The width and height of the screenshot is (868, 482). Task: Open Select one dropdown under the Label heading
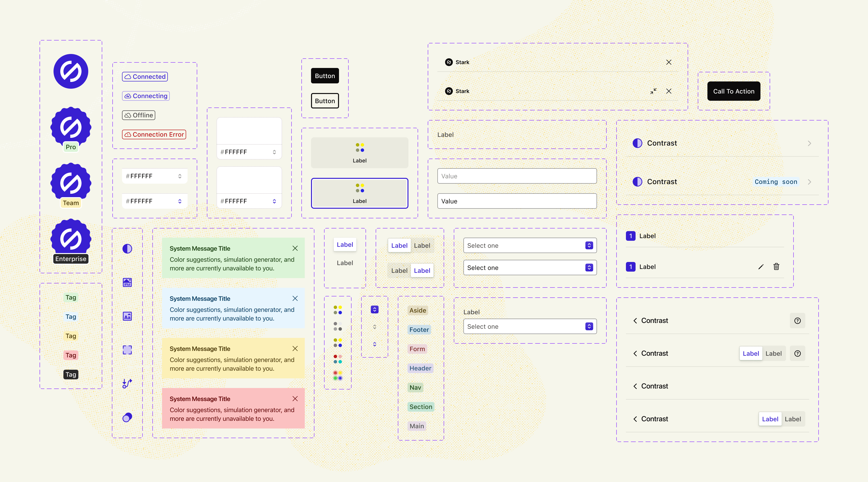[530, 326]
